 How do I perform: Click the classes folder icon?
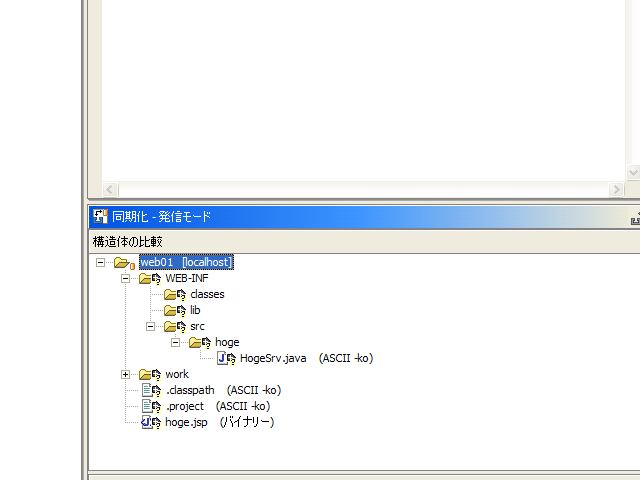[x=175, y=295]
